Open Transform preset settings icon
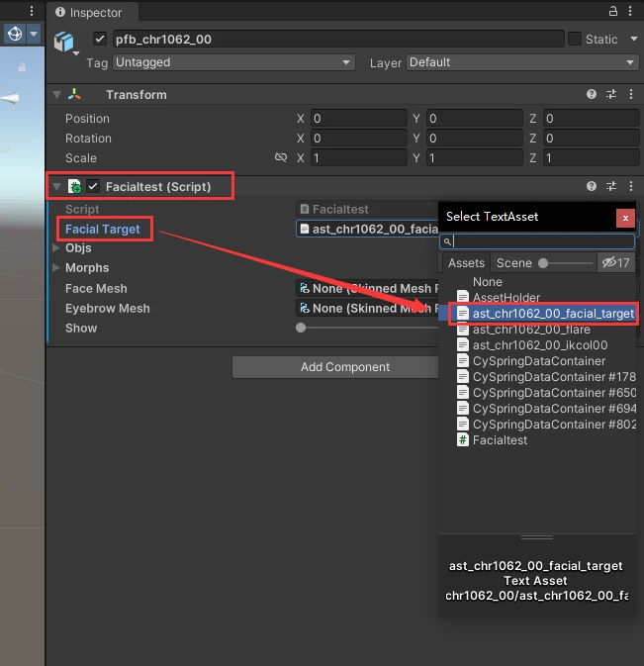644x666 pixels. coord(611,94)
